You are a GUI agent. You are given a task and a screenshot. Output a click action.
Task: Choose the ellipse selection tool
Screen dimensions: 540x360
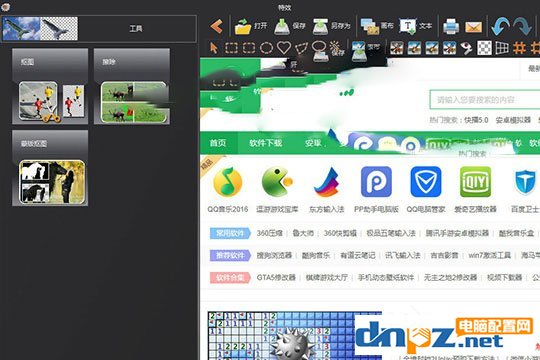click(x=266, y=48)
